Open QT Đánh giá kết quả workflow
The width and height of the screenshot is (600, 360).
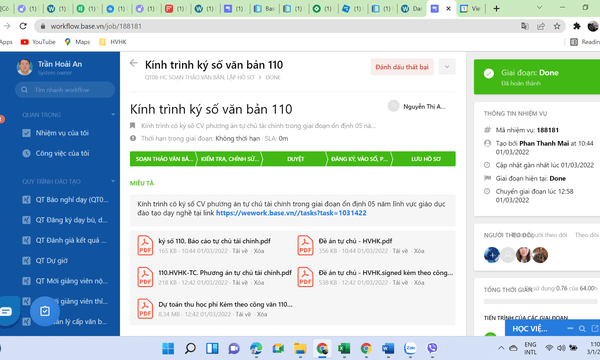65,240
